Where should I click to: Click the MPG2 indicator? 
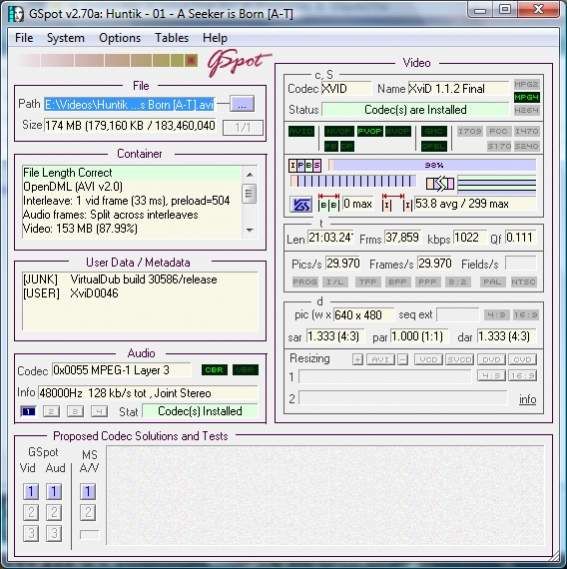coord(526,85)
